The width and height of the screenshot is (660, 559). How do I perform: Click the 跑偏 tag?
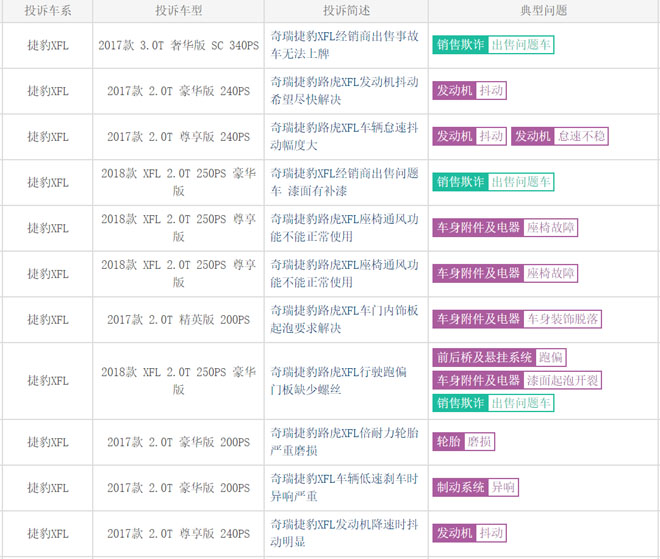click(x=551, y=357)
